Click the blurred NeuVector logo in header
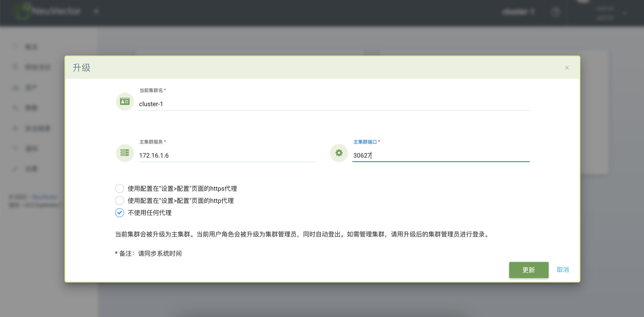The width and height of the screenshot is (644, 317). 47,11
